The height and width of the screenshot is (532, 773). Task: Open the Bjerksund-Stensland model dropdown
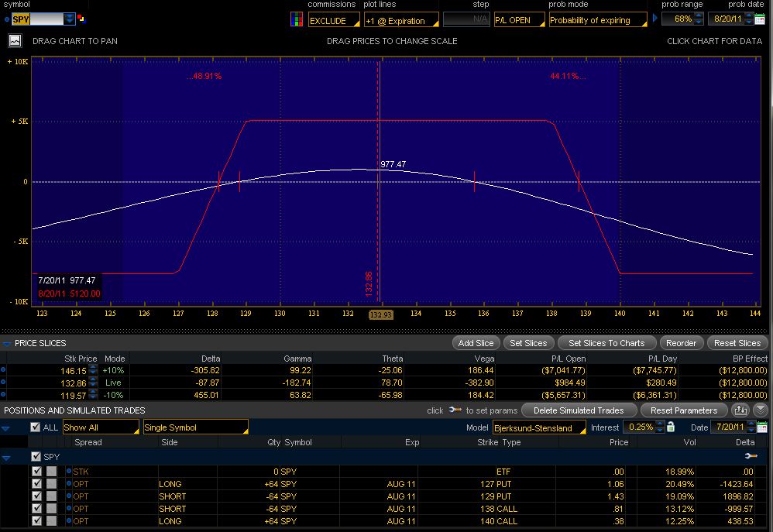click(539, 427)
